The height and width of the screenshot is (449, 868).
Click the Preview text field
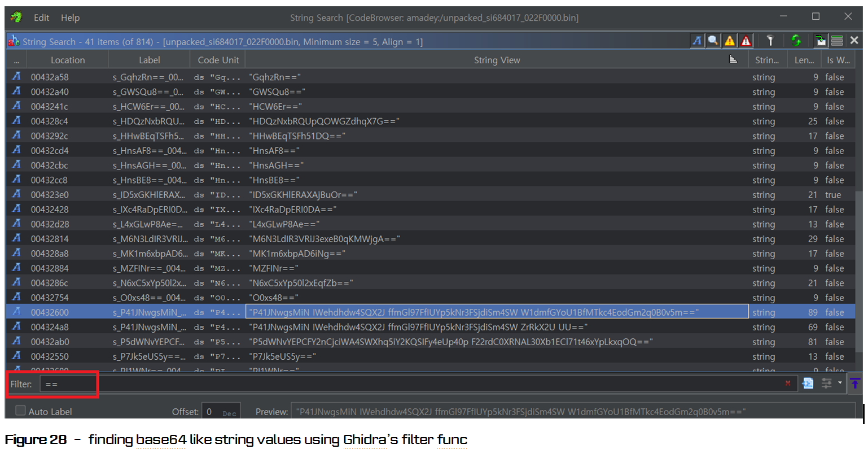573,412
